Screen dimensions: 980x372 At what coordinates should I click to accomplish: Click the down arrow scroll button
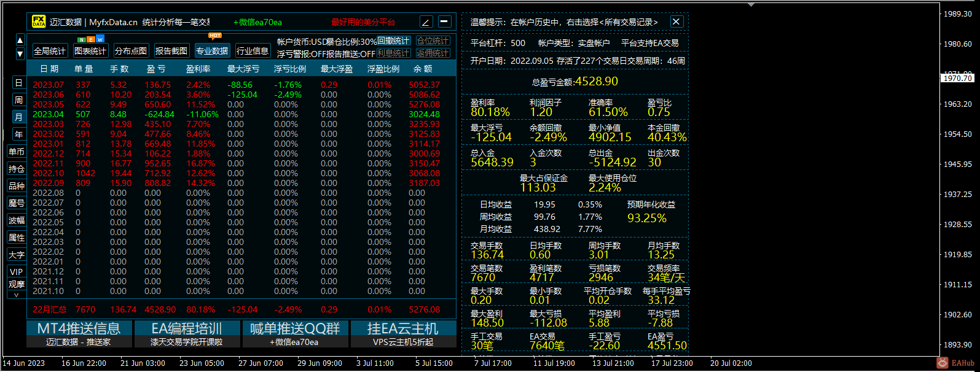click(20, 53)
